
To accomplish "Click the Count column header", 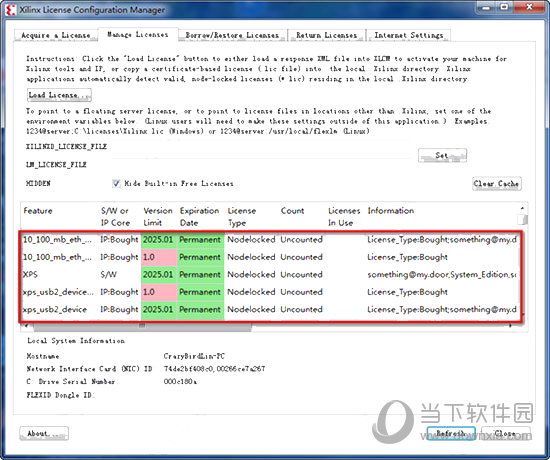I will [293, 211].
